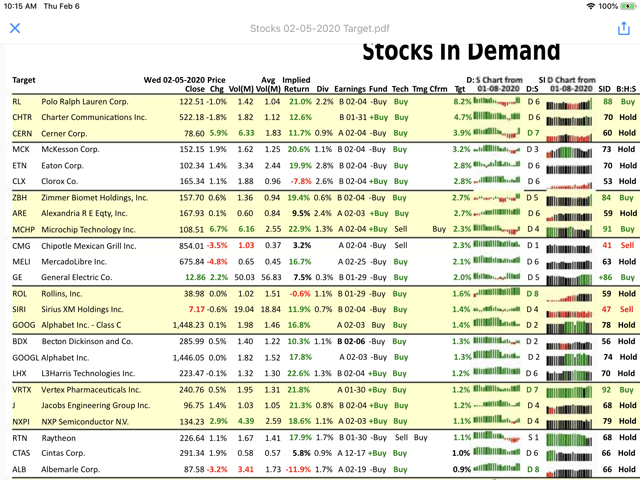Viewport: 640px width, 480px height.
Task: Tap the Wi-Fi status icon
Action: (x=590, y=6)
